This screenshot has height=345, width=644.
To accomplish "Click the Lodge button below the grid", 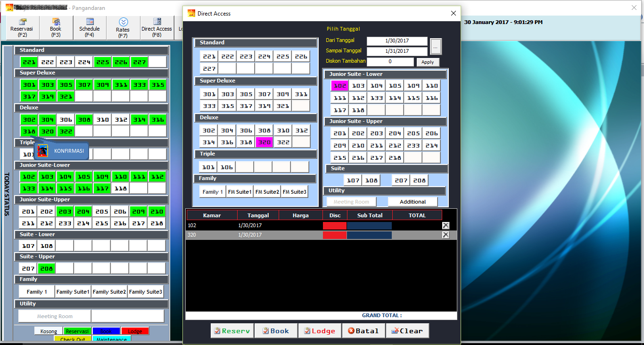I will tap(320, 331).
